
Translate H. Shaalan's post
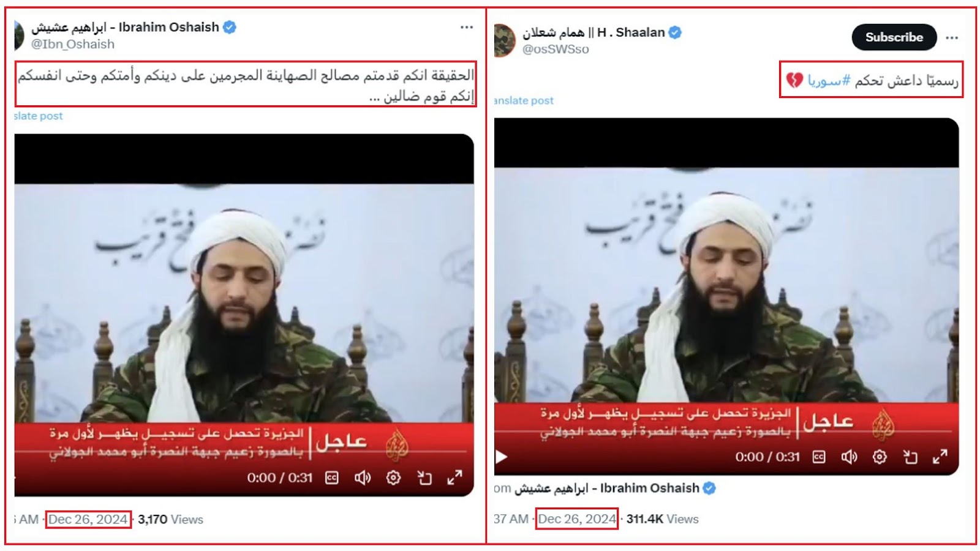[524, 100]
